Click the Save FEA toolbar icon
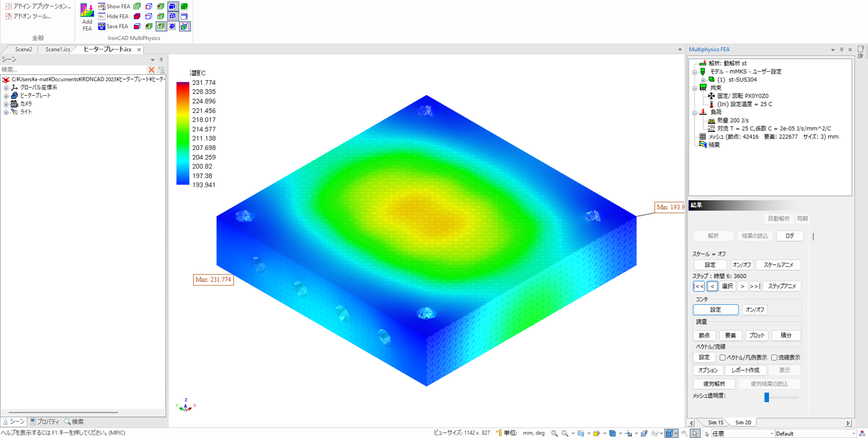 [x=102, y=26]
